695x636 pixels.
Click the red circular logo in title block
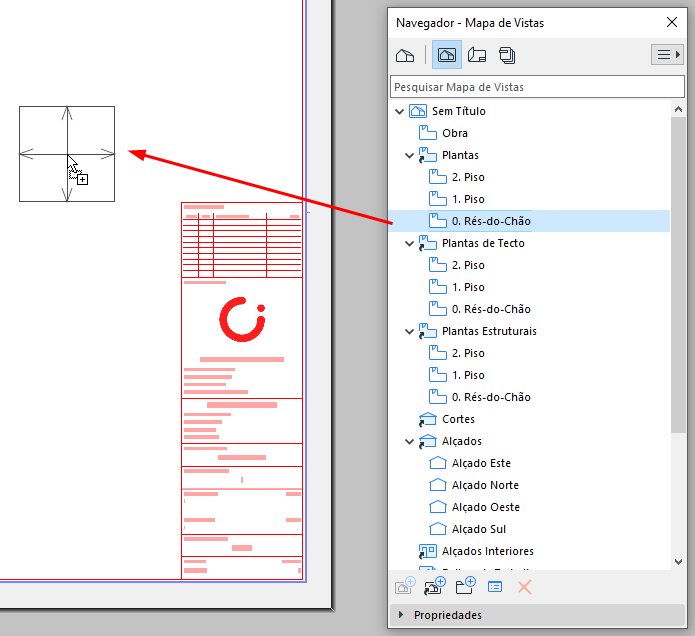(x=242, y=319)
